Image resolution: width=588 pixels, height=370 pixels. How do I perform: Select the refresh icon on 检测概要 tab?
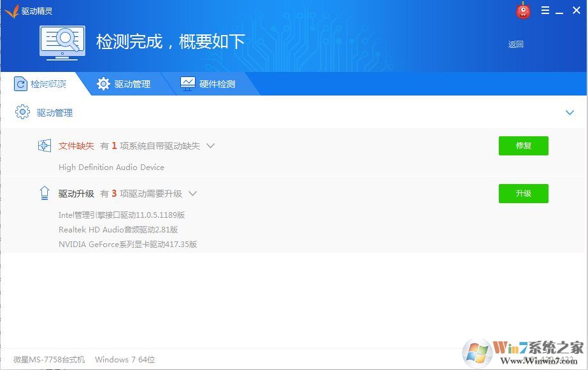[x=22, y=83]
